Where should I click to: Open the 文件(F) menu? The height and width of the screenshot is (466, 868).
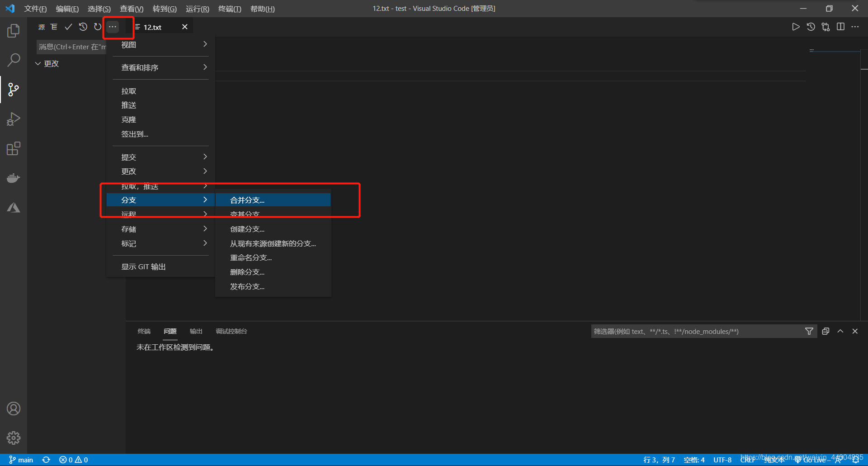pyautogui.click(x=35, y=9)
